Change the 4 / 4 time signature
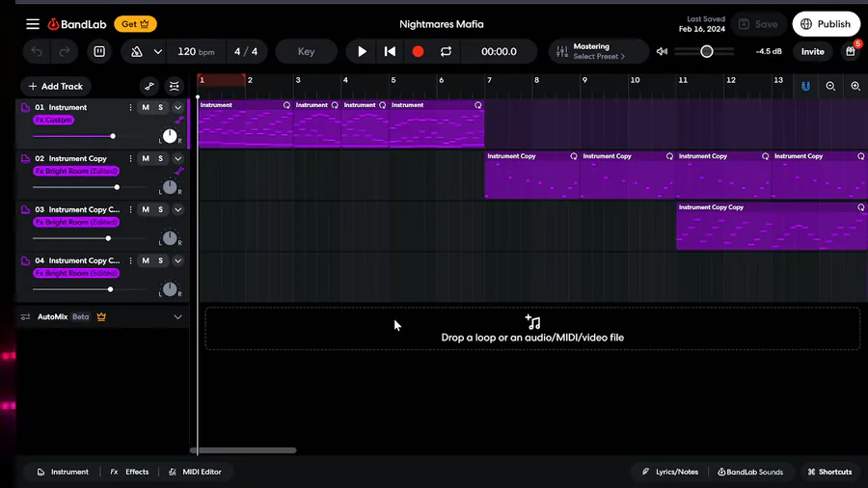 pos(246,51)
